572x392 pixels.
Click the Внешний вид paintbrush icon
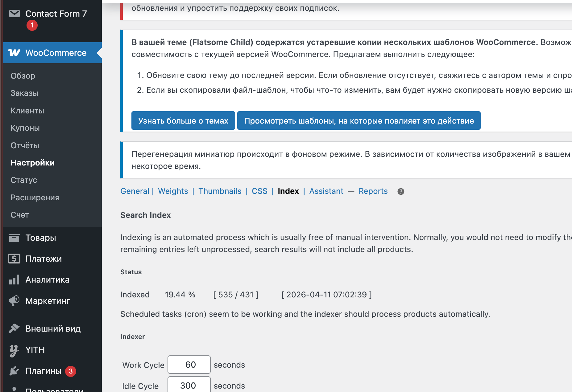pyautogui.click(x=14, y=329)
